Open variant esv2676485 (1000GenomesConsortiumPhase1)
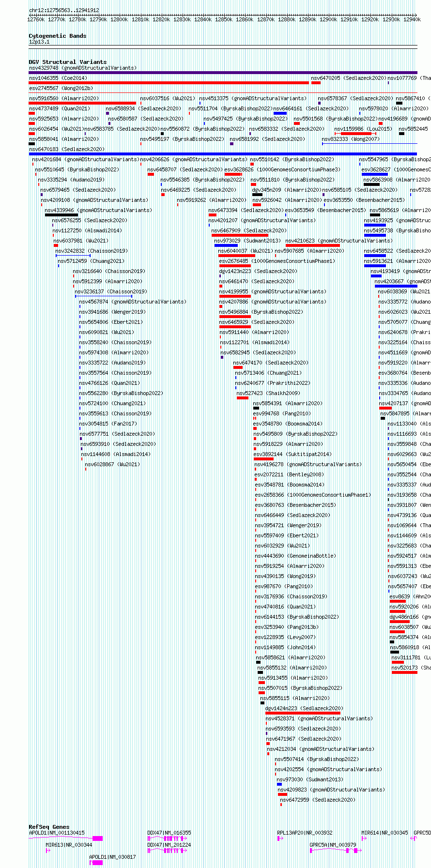 click(277, 261)
